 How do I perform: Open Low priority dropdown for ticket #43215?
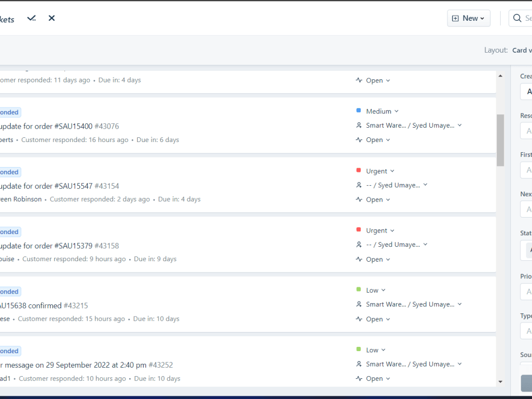click(x=376, y=290)
